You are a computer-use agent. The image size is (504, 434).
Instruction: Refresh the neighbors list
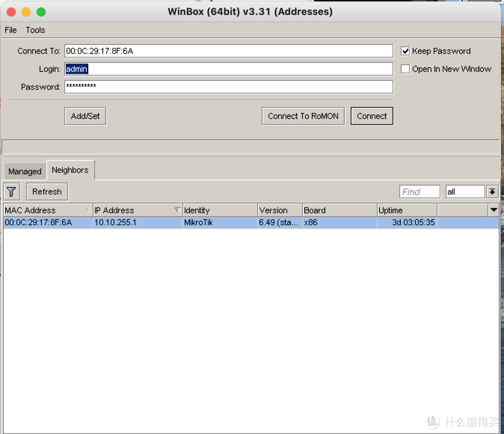coord(47,192)
